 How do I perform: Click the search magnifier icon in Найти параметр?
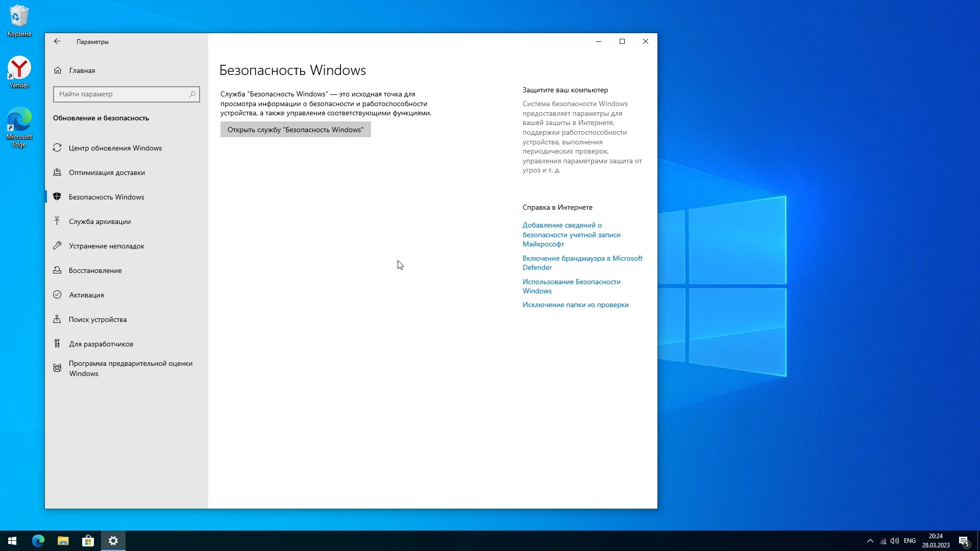(192, 94)
